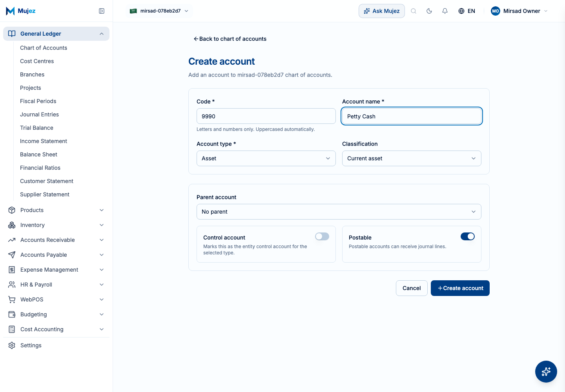Open the Parent account dropdown

339,212
